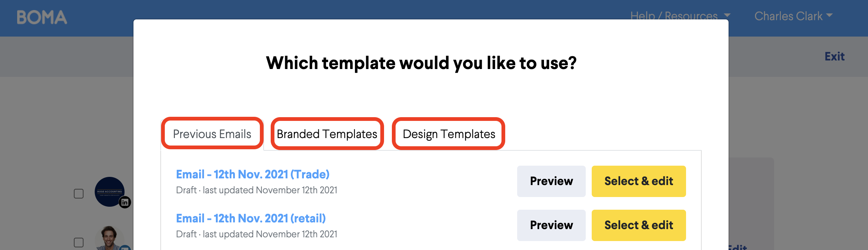This screenshot has height=250, width=868.
Task: Click the LinkedIn badge icon on avatar
Action: tap(125, 202)
